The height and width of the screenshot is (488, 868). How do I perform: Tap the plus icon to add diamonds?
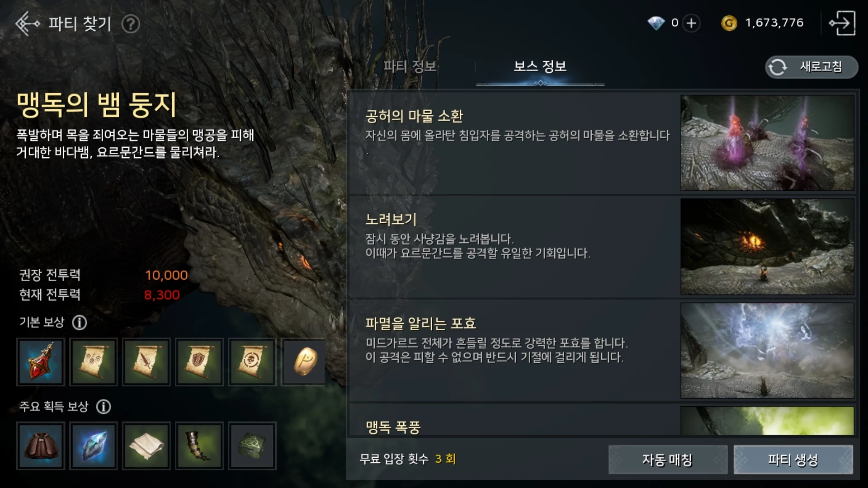[x=691, y=23]
